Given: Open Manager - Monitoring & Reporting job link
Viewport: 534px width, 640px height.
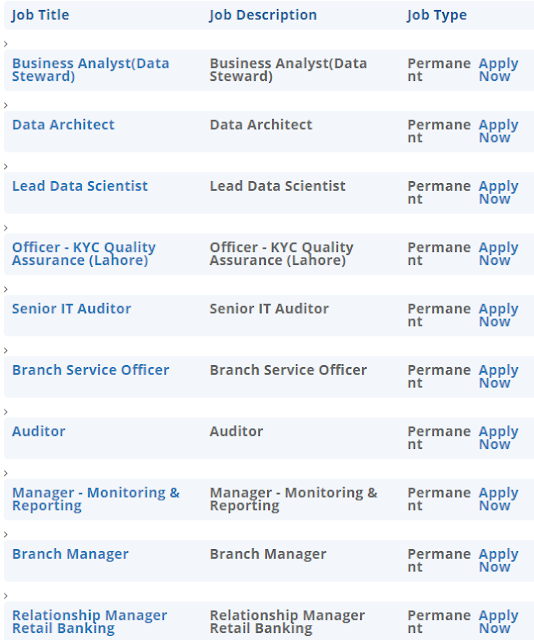Looking at the screenshot, I should [96, 499].
